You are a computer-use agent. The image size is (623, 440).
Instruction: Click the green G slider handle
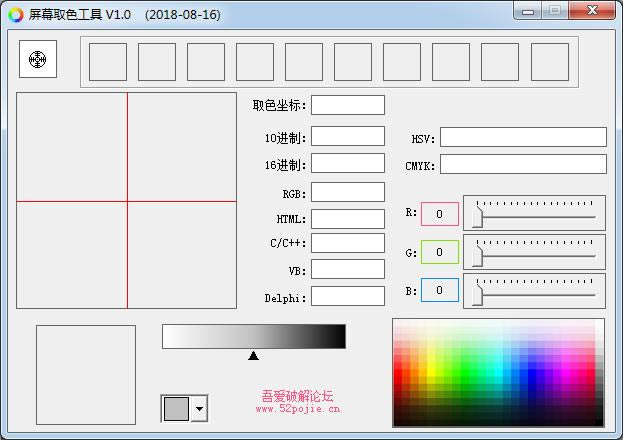(x=479, y=255)
